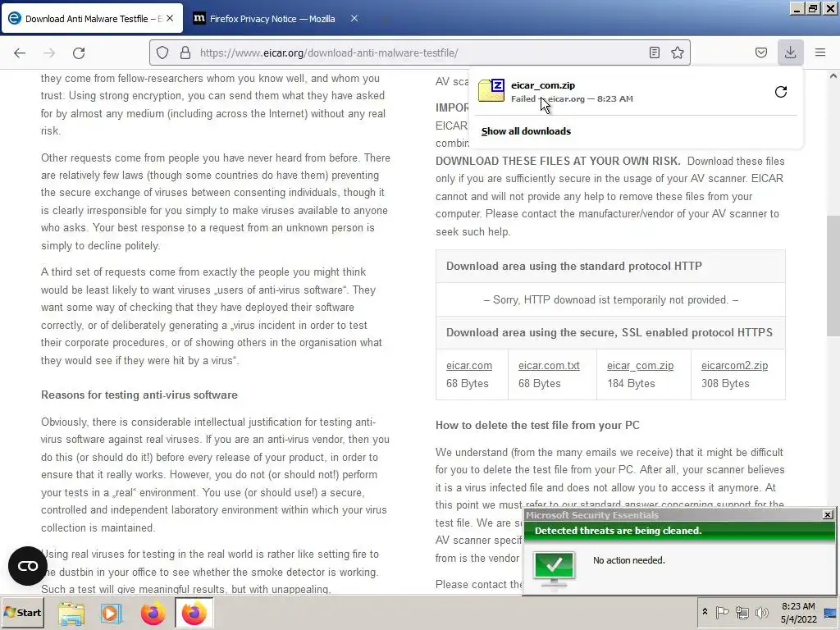Reload the current page
840x630 pixels.
79,52
